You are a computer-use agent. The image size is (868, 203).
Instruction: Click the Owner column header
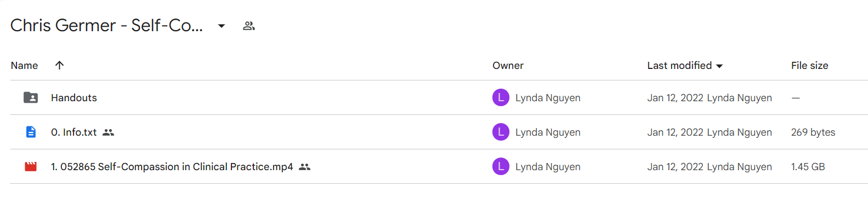tap(508, 65)
